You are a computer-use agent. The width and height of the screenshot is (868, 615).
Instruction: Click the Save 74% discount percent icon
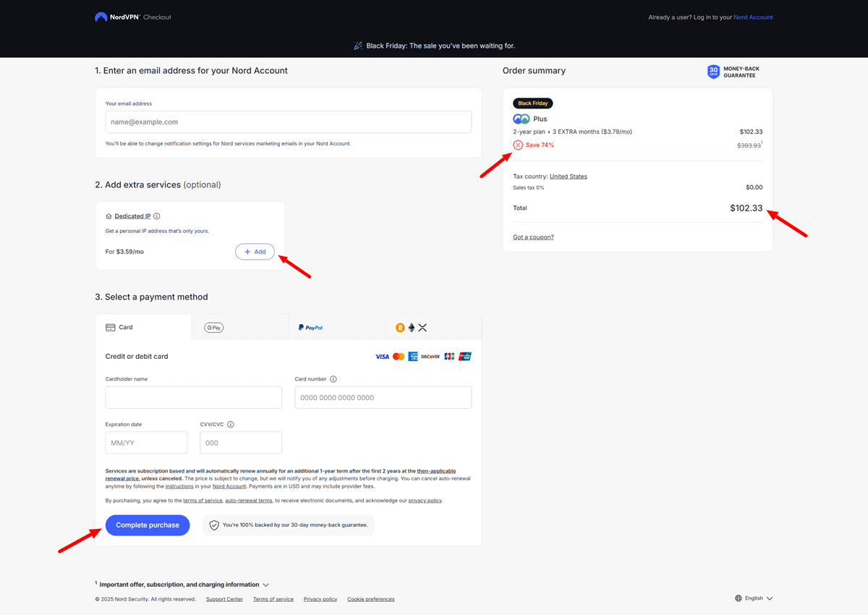[517, 145]
